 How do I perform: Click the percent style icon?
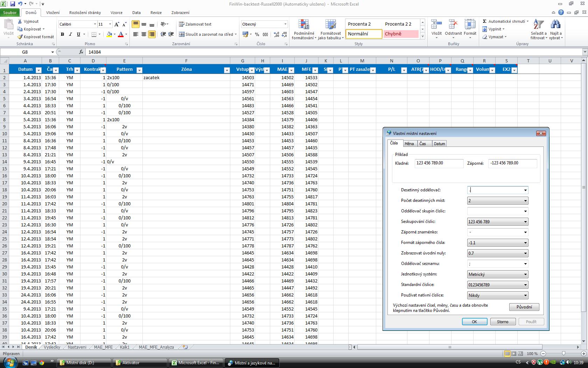click(x=257, y=34)
